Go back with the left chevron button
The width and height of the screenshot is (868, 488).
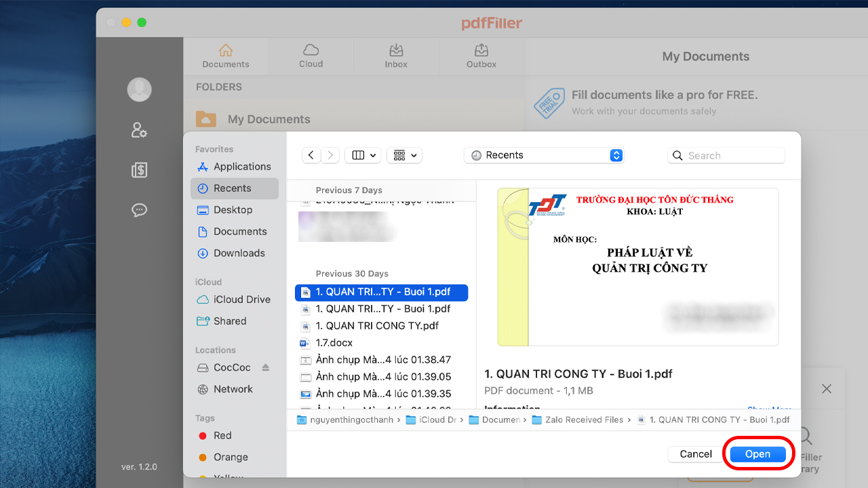coord(311,155)
